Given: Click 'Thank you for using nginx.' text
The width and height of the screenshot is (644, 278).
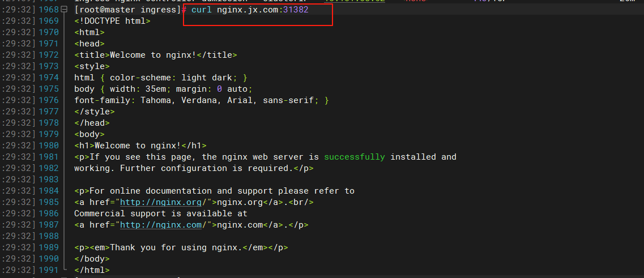Looking at the screenshot, I should [x=176, y=247].
